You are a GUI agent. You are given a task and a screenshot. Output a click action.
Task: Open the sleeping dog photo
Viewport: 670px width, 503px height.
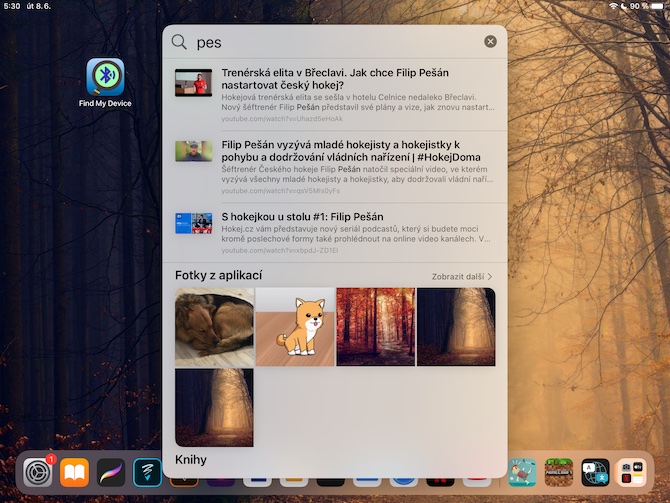point(215,327)
